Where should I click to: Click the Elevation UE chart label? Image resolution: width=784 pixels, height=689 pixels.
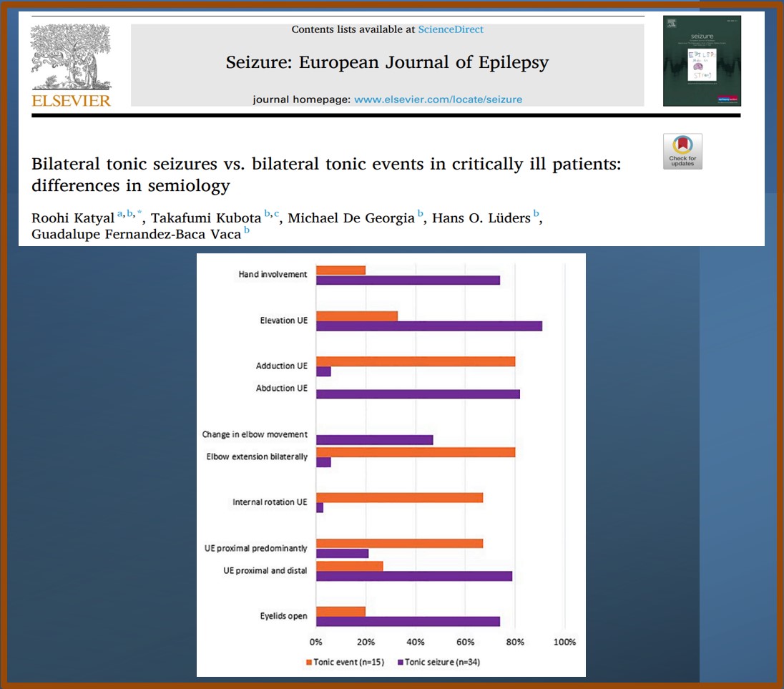coord(283,321)
